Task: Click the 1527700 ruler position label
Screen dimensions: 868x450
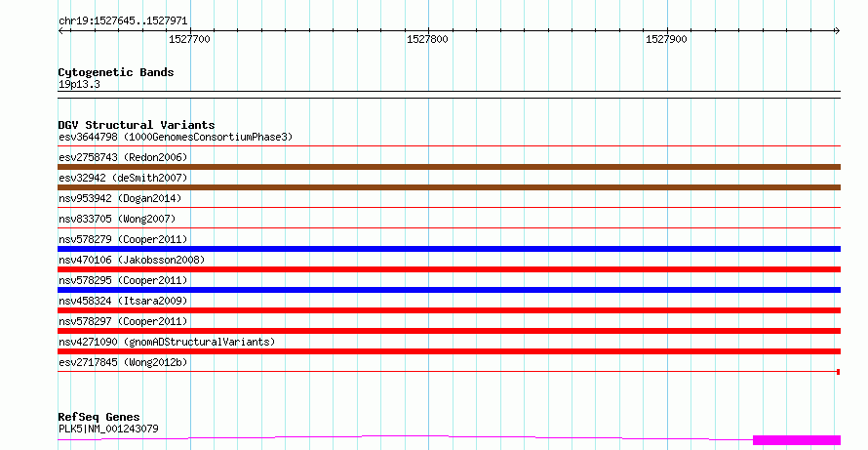Action: click(189, 39)
